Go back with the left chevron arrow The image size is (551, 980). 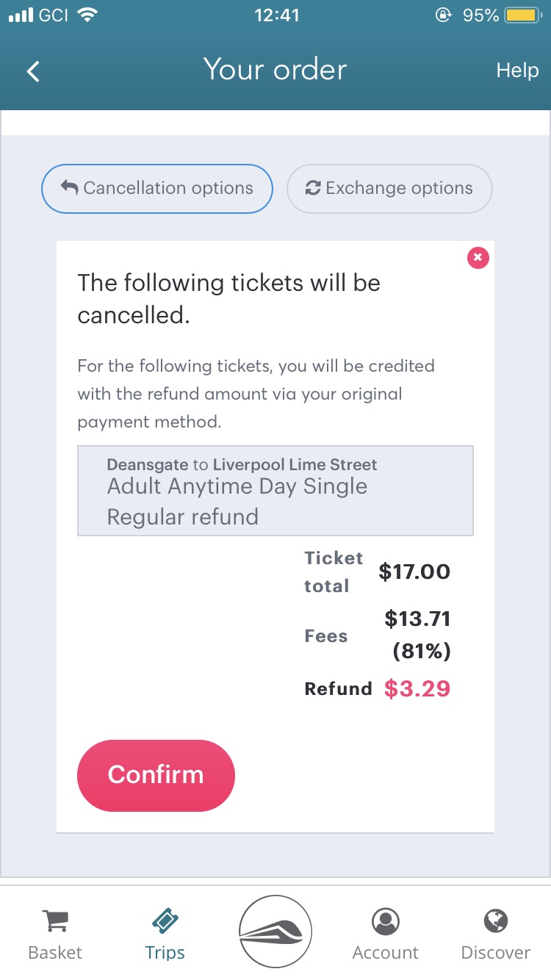(x=32, y=71)
